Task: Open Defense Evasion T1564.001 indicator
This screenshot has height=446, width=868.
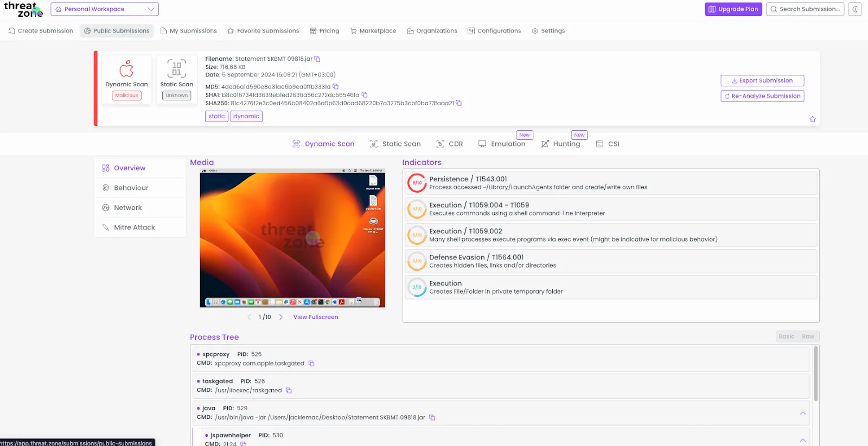Action: [611, 261]
